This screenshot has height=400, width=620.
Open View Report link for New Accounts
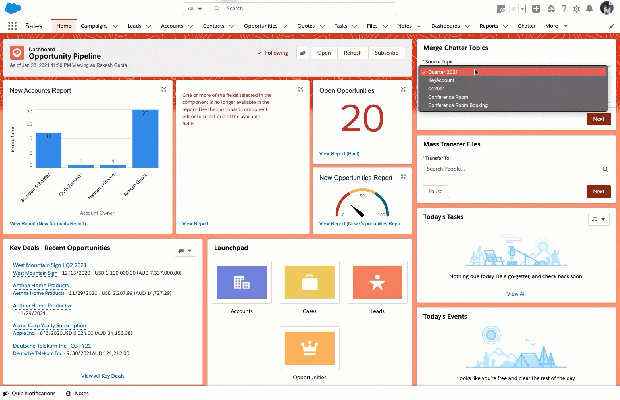pyautogui.click(x=48, y=224)
